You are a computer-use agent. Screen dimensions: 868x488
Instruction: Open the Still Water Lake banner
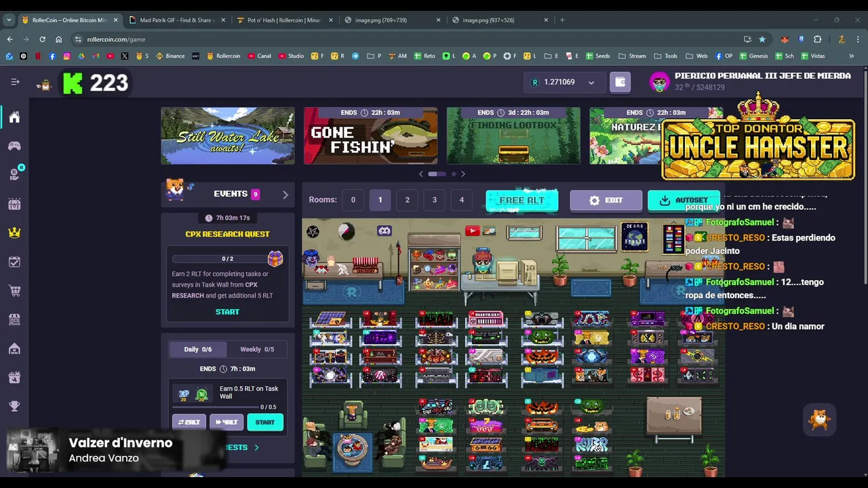click(x=228, y=136)
